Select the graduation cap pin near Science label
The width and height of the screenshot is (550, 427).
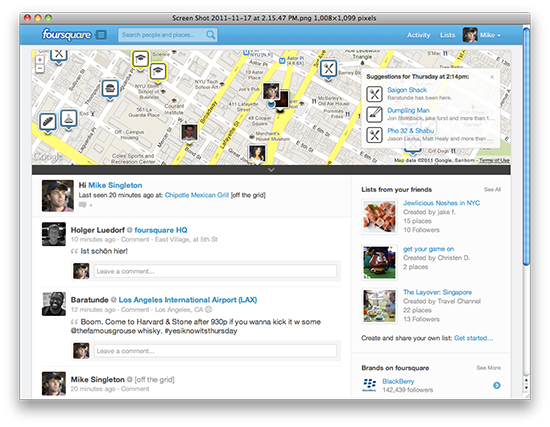[140, 60]
